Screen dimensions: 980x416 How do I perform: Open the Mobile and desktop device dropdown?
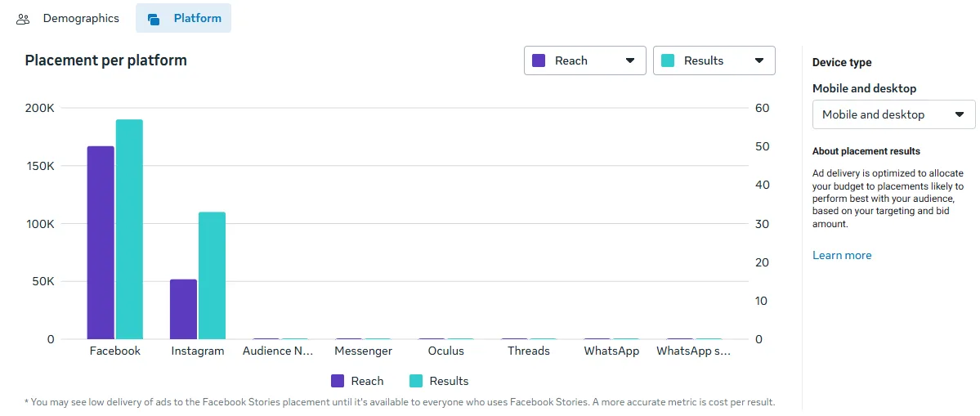893,114
